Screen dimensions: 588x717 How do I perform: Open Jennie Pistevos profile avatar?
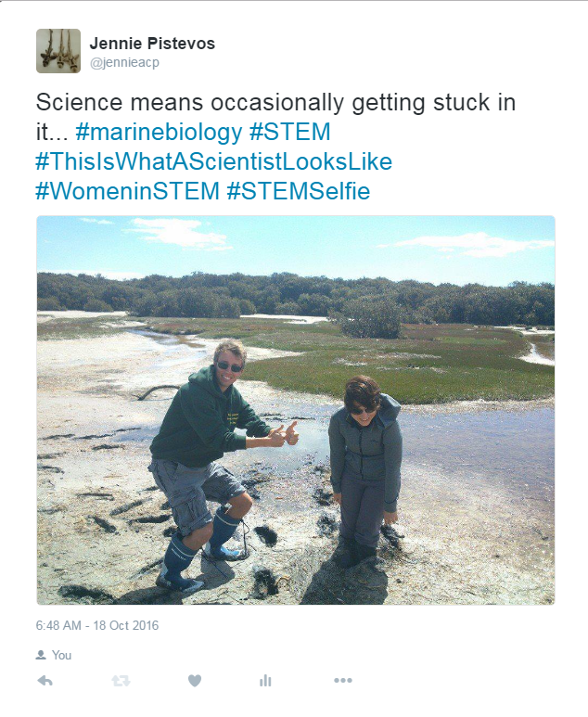58,51
